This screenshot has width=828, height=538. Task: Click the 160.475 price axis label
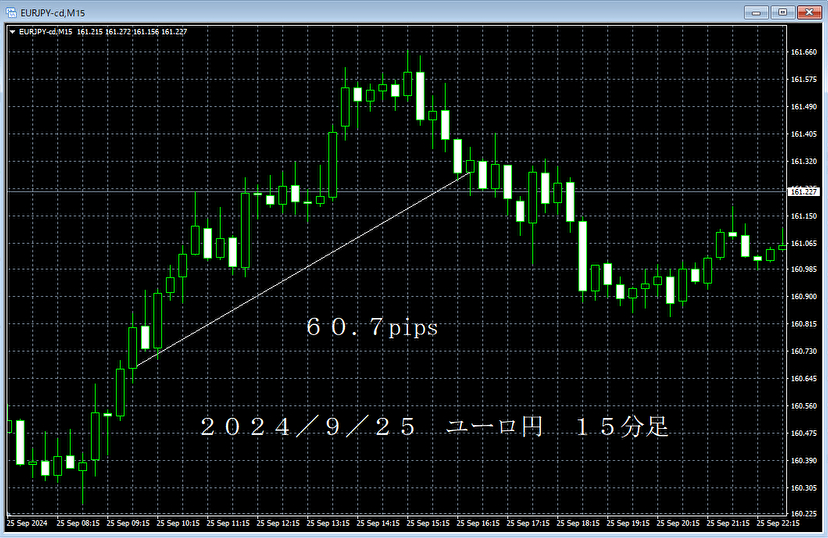[x=804, y=433]
